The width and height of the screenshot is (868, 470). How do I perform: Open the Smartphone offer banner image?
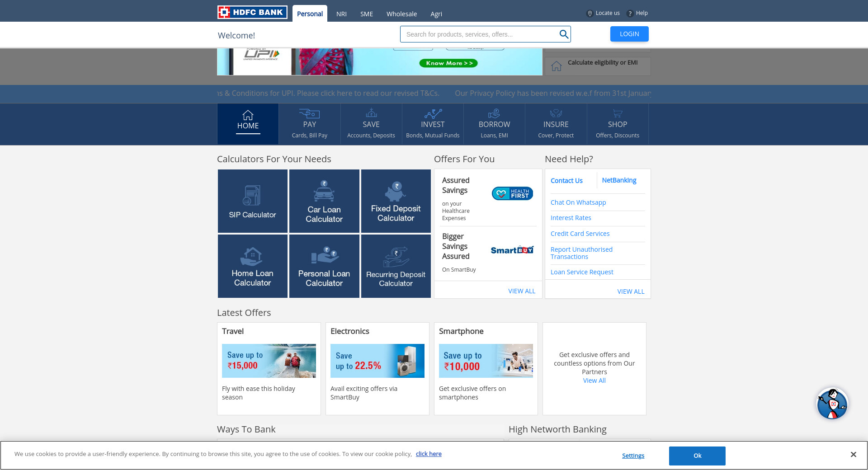(x=486, y=361)
